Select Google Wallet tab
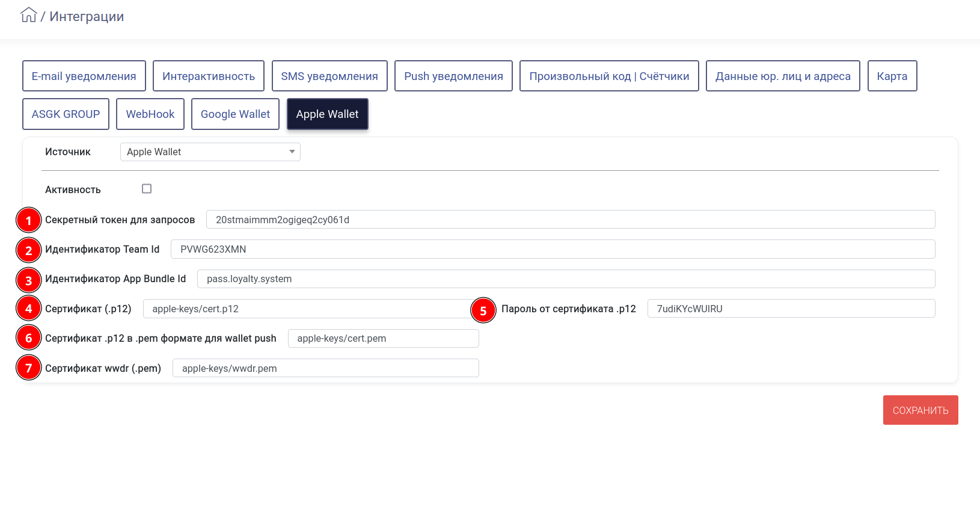This screenshot has height=512, width=980. tap(235, 114)
